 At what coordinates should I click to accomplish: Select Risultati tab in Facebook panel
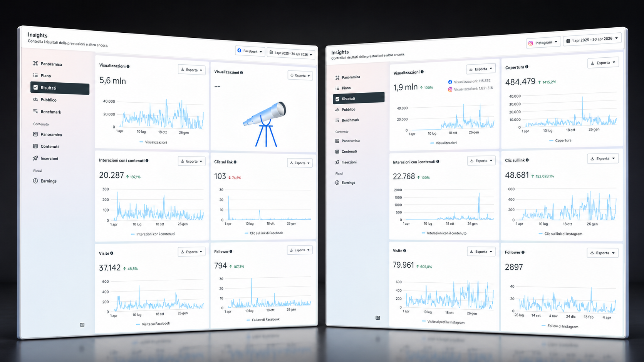pos(60,88)
